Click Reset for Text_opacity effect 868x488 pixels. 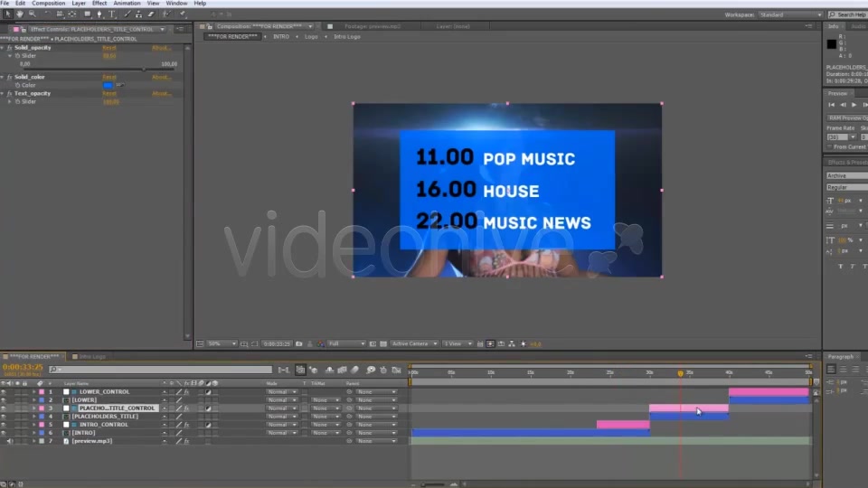[x=109, y=94]
